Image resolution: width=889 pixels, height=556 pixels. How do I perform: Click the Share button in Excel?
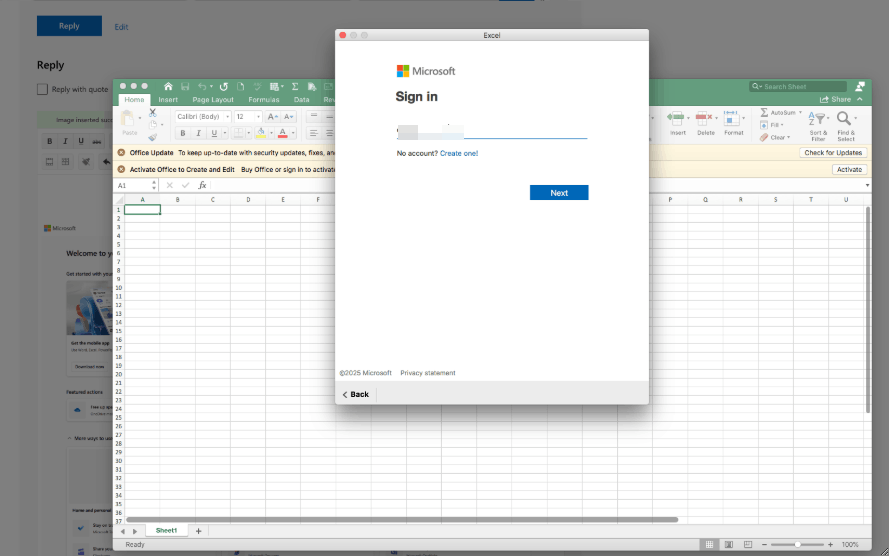coord(835,99)
